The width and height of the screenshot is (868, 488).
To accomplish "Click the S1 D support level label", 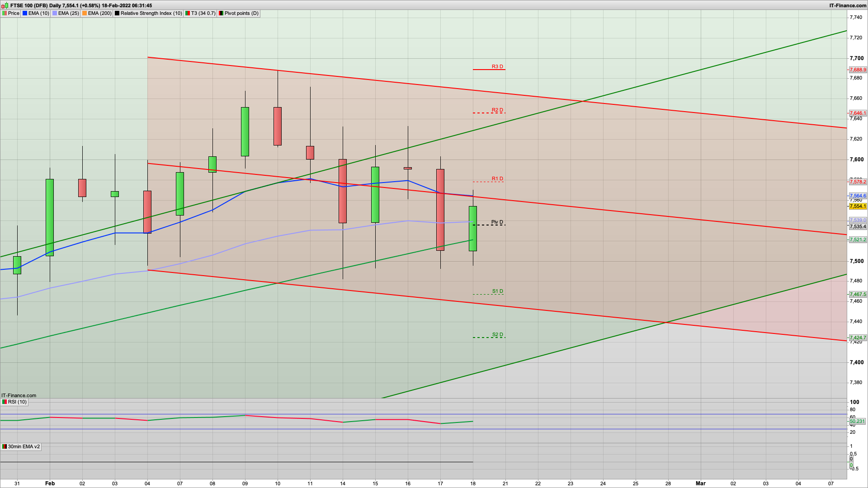I will (498, 291).
